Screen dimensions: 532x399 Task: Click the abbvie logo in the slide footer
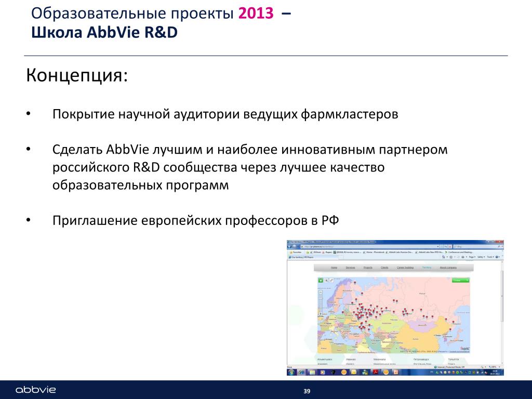[x=36, y=390]
